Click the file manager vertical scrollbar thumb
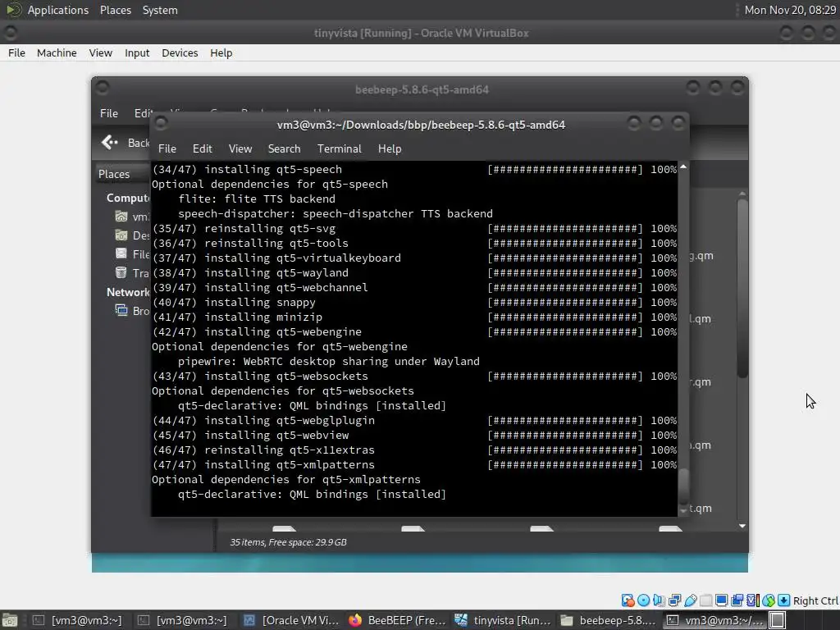Viewport: 840px width, 630px height. (x=742, y=288)
